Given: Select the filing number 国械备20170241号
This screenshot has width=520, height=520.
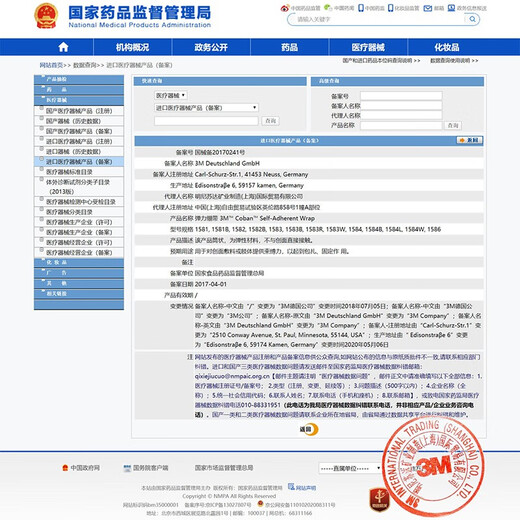Looking at the screenshot, I should pyautogui.click(x=220, y=152).
